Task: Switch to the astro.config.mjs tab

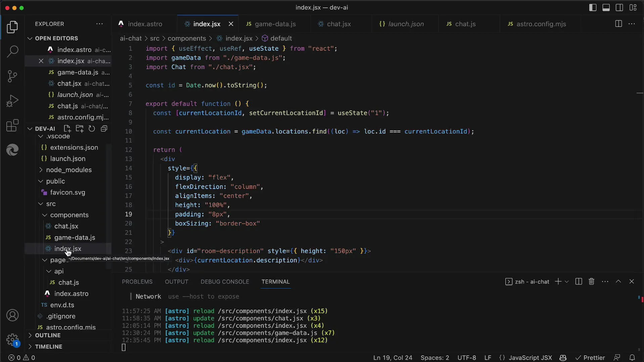Action: tap(541, 24)
